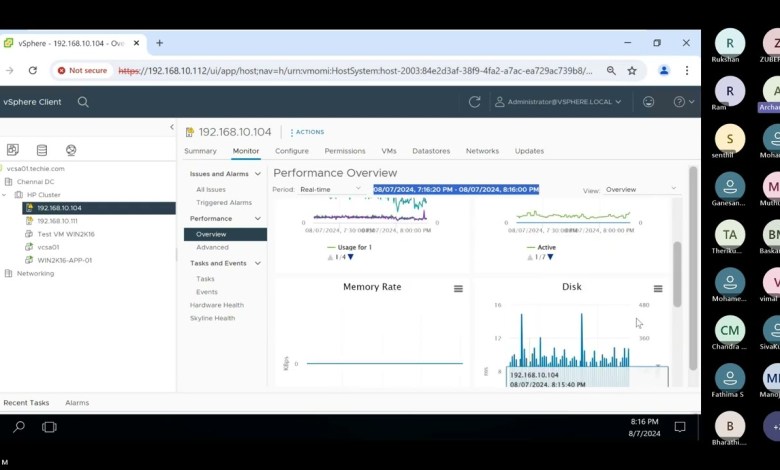Screen dimensions: 780x470
Task: Switch to the Permissions tab
Action: (345, 151)
